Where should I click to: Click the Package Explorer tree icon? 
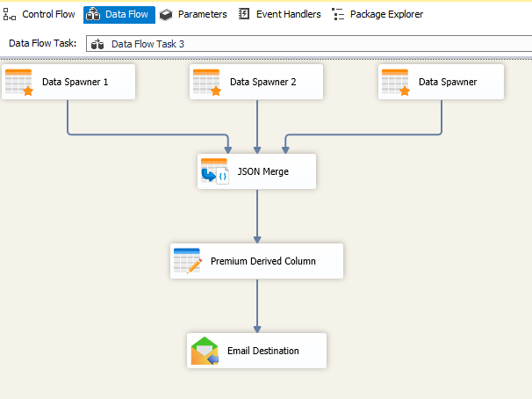(x=338, y=14)
